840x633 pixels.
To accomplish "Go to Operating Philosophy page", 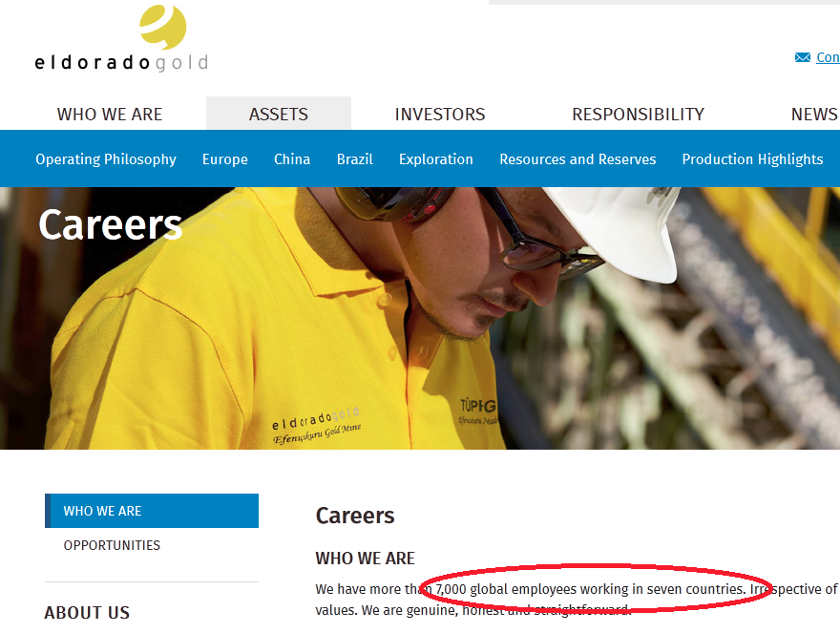I will coord(106,159).
